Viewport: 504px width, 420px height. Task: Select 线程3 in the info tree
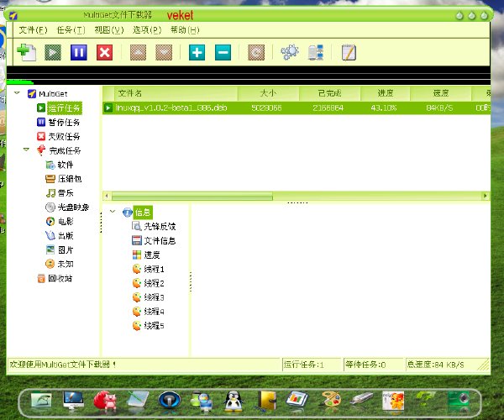tap(154, 297)
